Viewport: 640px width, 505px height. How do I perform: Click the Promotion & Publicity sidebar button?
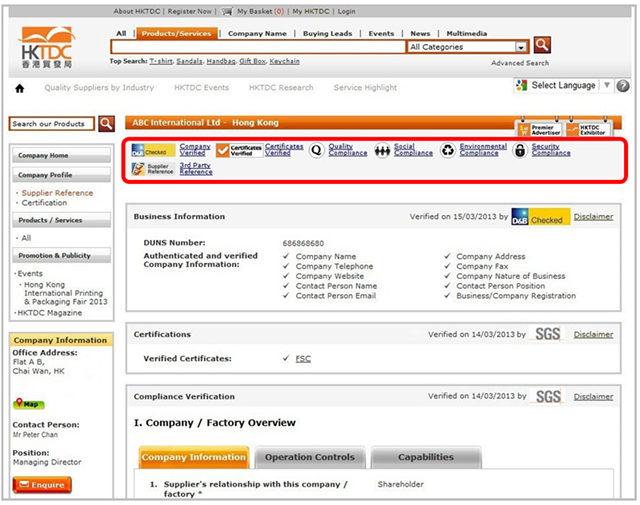tap(61, 256)
